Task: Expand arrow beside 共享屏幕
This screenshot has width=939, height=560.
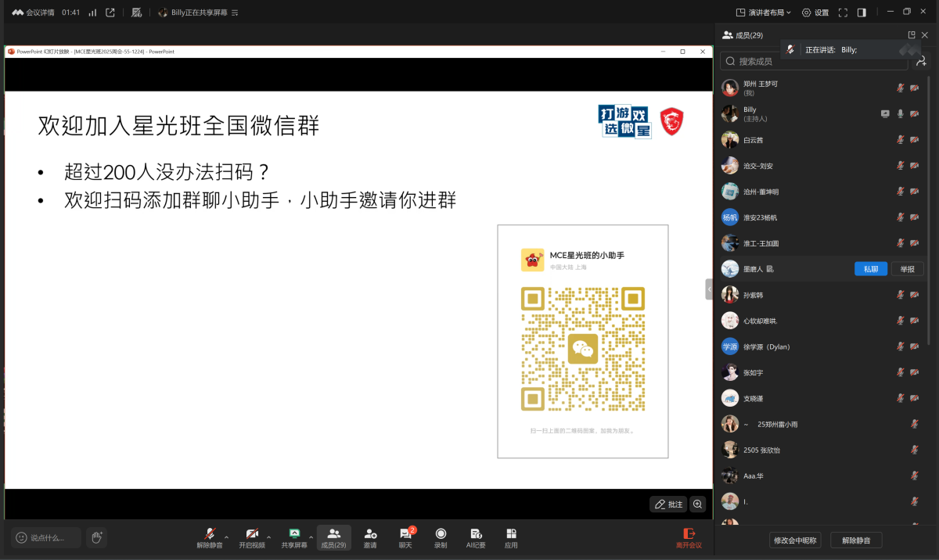Action: (311, 537)
